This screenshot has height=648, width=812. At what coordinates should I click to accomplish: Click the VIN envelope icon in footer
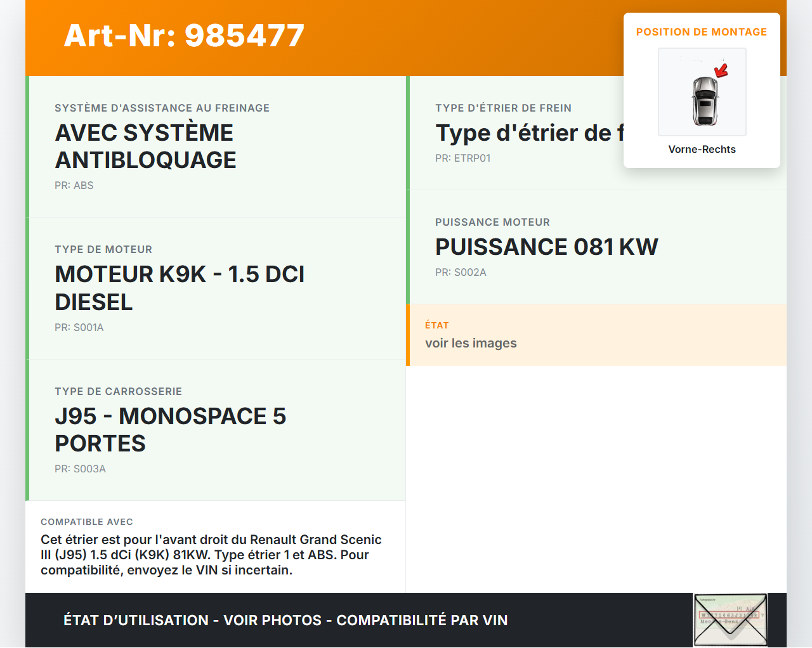730,619
